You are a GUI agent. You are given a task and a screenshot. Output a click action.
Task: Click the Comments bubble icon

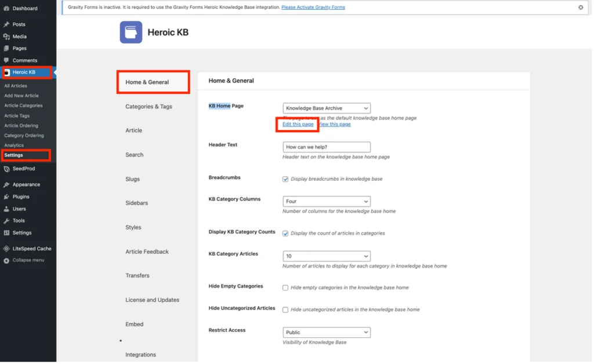pos(6,60)
